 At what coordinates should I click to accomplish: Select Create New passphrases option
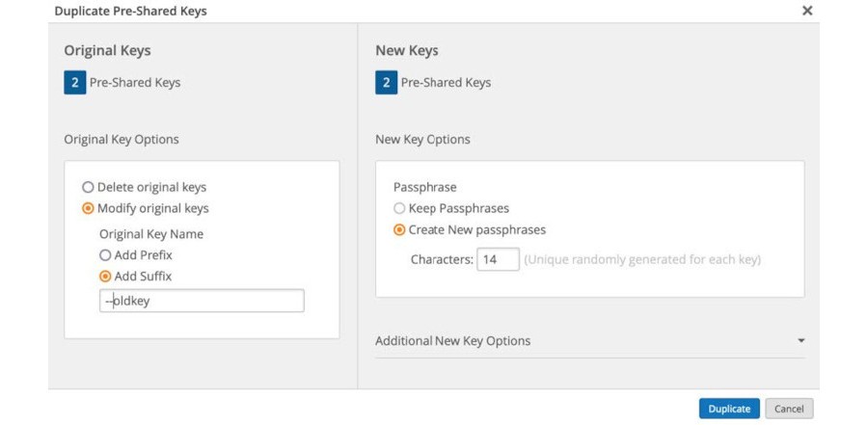399,230
